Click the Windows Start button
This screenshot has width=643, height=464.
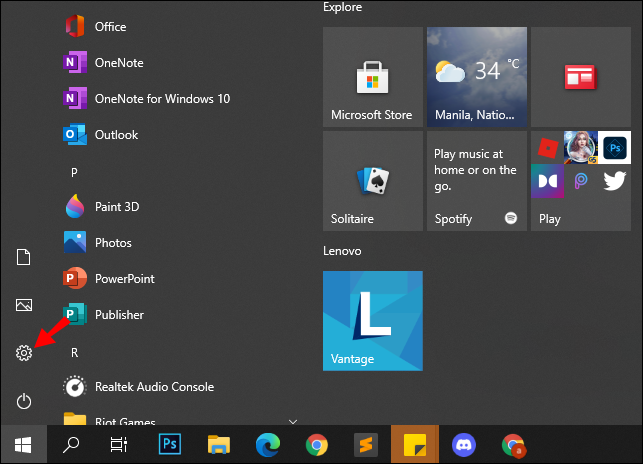pyautogui.click(x=23, y=444)
